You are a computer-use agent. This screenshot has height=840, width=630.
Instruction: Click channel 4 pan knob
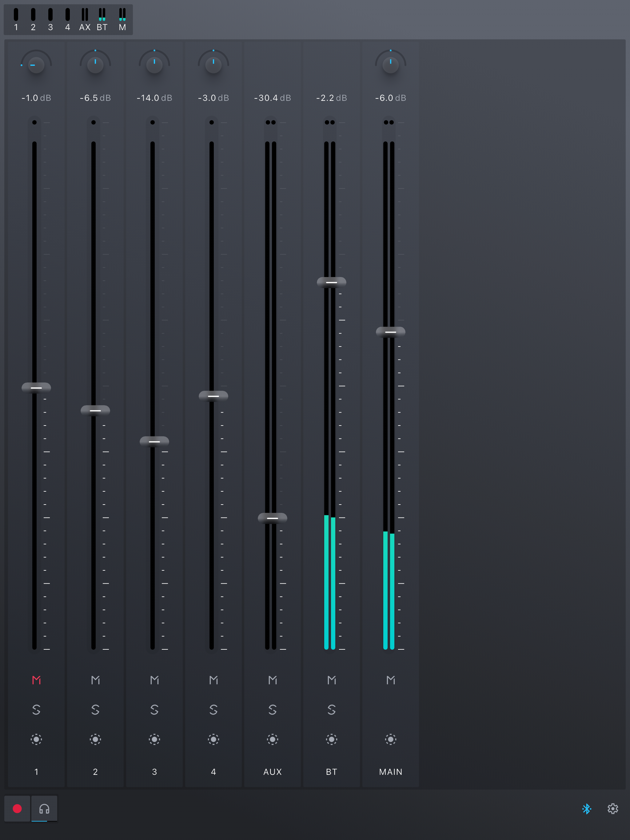click(213, 65)
